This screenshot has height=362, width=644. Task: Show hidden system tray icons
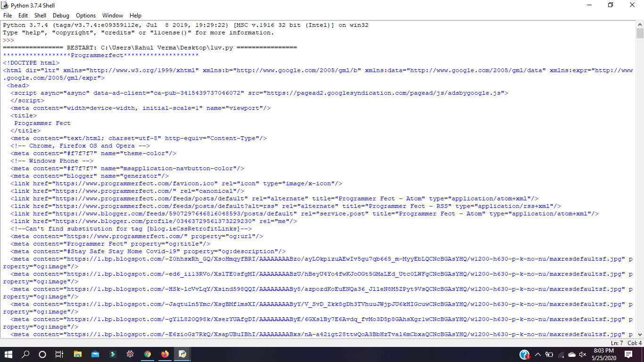coord(537,354)
